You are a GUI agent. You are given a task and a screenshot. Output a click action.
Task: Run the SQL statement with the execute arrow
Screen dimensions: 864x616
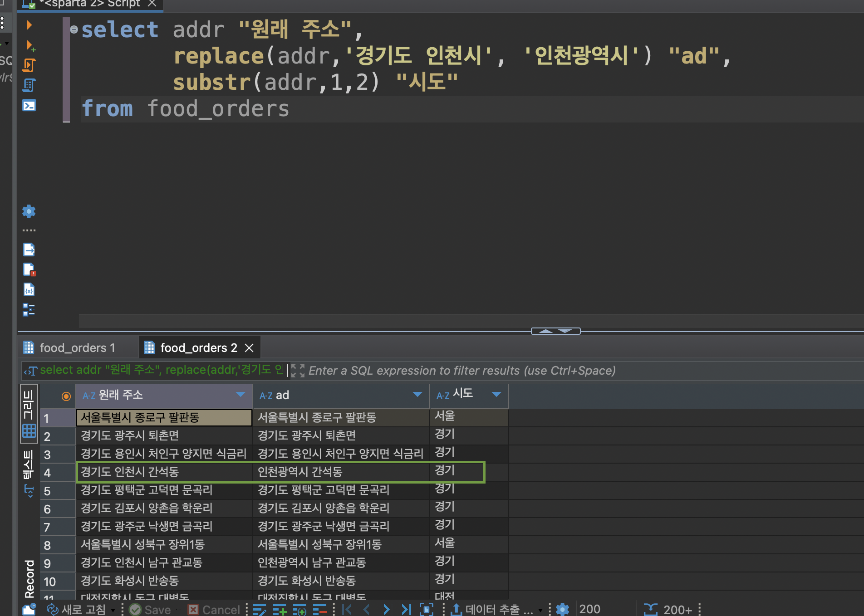[x=29, y=25]
